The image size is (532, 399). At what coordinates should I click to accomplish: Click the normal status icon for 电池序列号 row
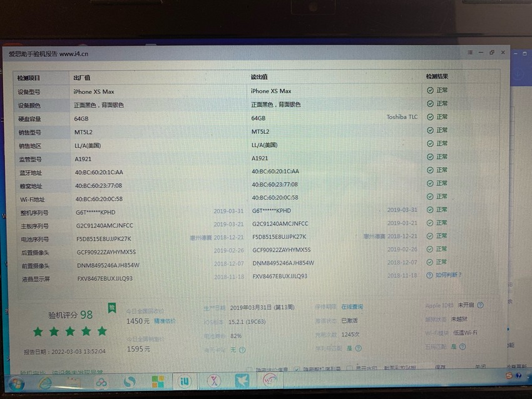tap(430, 236)
